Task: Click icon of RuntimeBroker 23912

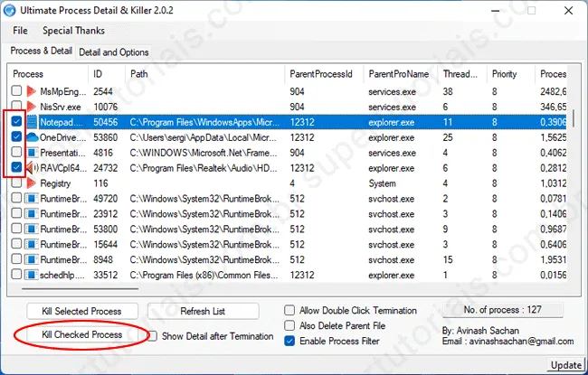Action: point(33,214)
